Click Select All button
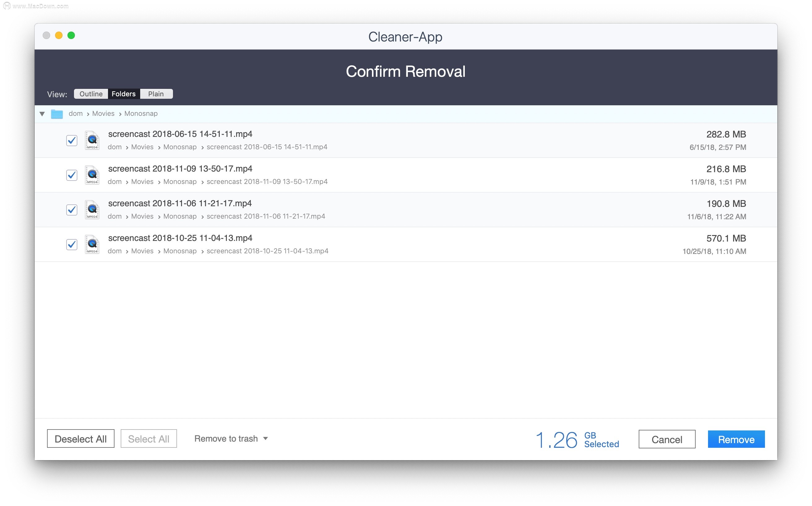The width and height of the screenshot is (812, 506). click(x=149, y=439)
